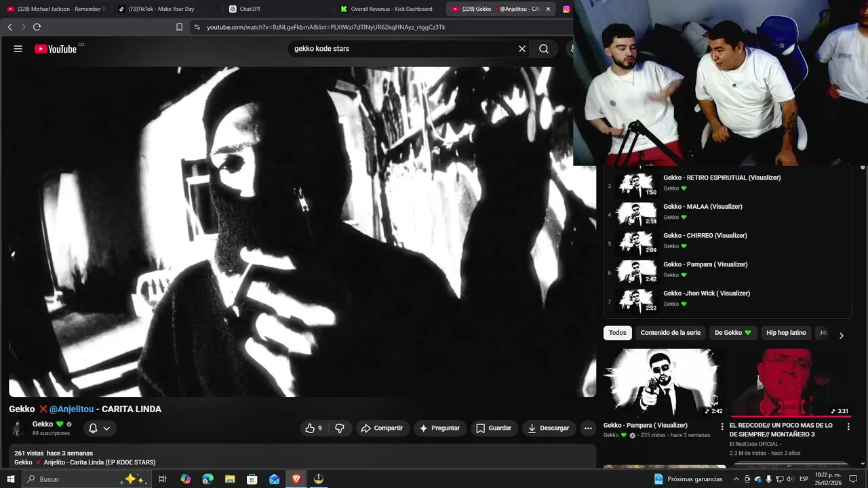The image size is (868, 488).
Task: Bookmark this page in address bar
Action: pyautogui.click(x=179, y=27)
